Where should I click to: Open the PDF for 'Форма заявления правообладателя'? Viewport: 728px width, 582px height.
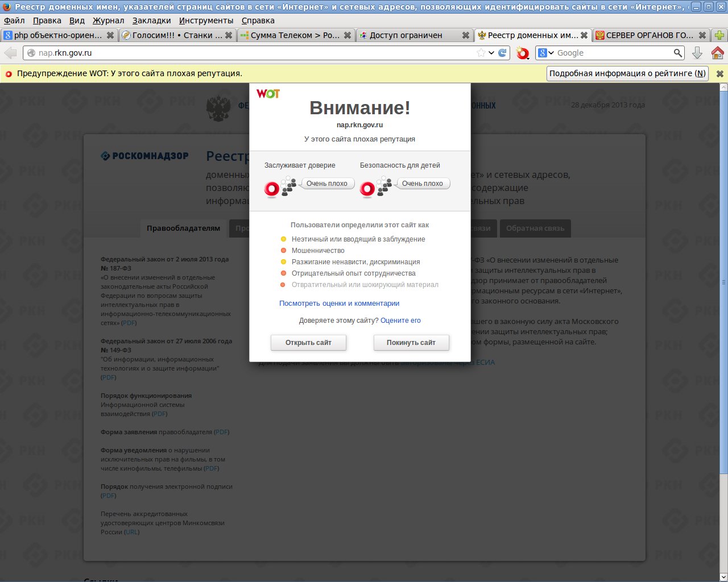pyautogui.click(x=222, y=432)
